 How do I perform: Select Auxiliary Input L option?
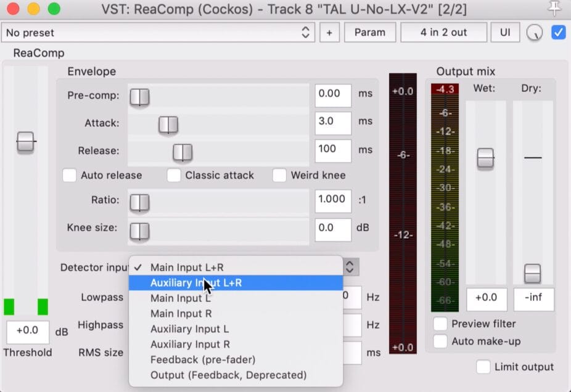tap(236, 329)
